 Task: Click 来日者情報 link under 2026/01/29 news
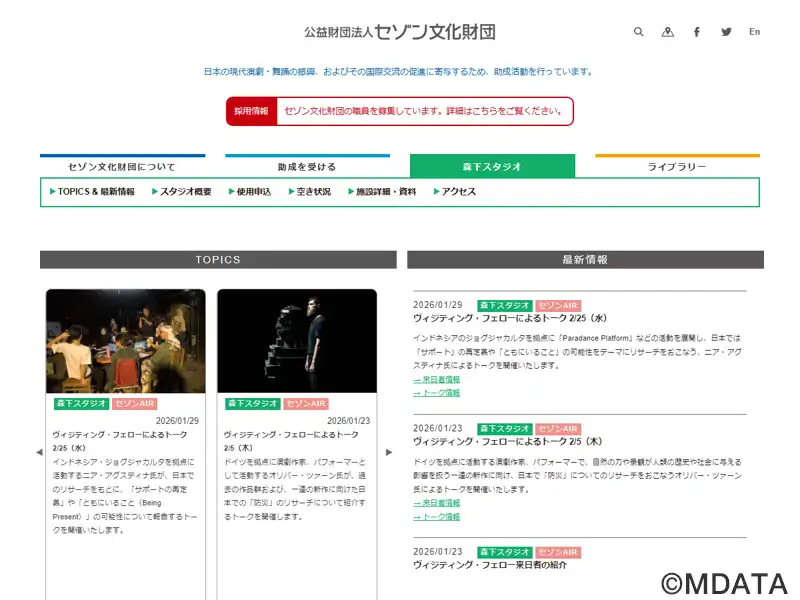pos(437,380)
